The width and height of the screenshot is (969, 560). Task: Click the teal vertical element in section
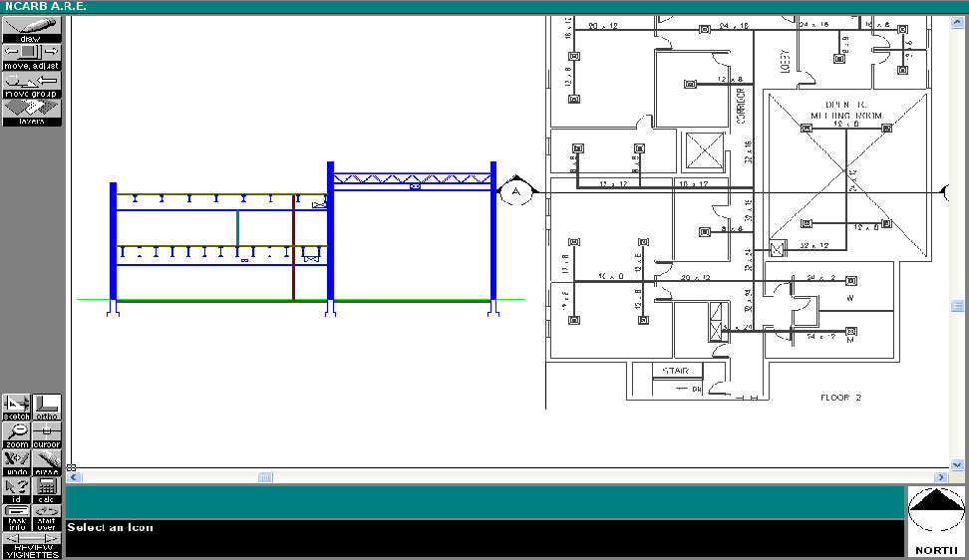(x=237, y=228)
